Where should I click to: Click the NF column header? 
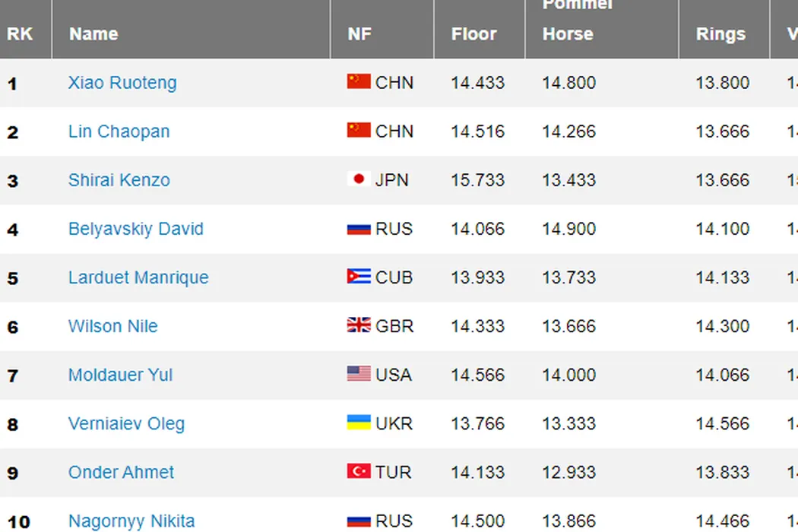point(359,34)
